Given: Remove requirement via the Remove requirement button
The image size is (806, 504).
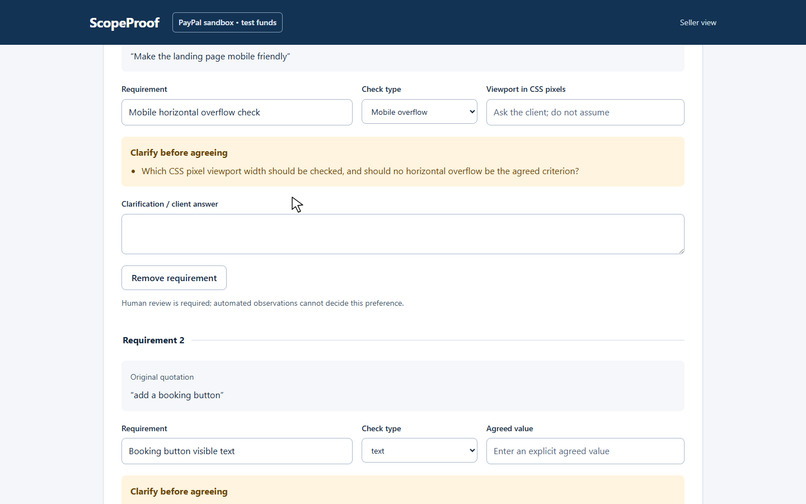Looking at the screenshot, I should pos(174,278).
